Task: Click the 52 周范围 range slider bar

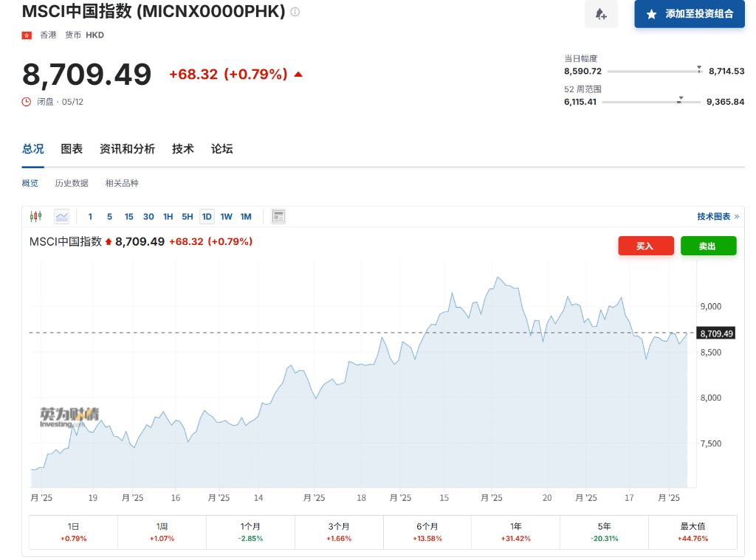Action: tap(651, 102)
